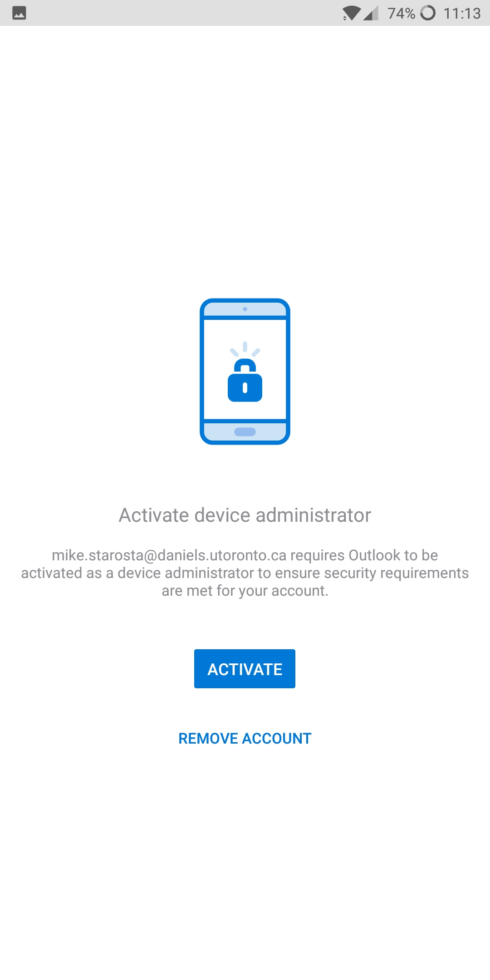Tap the blue padlock icon

coord(245,381)
